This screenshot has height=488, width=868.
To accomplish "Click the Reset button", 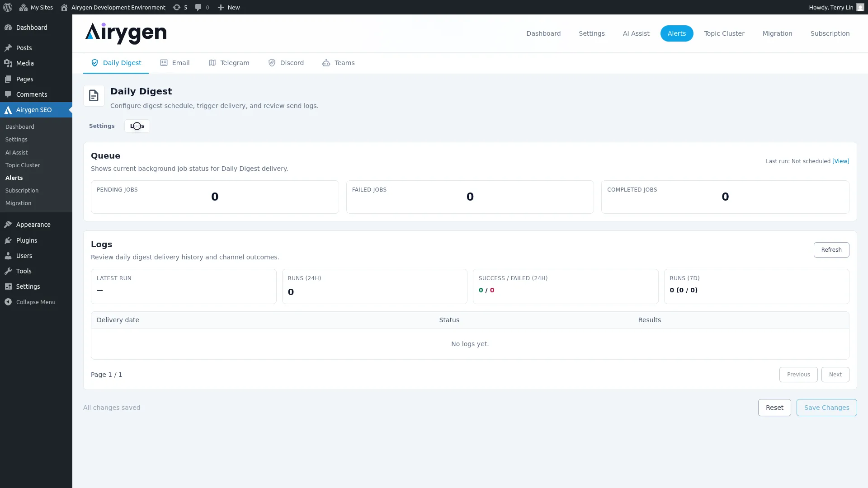I will pos(774,408).
